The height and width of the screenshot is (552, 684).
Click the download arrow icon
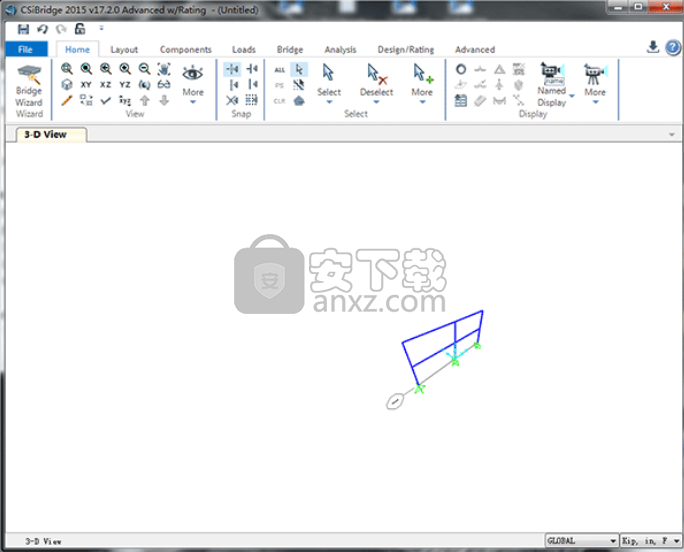(x=653, y=47)
